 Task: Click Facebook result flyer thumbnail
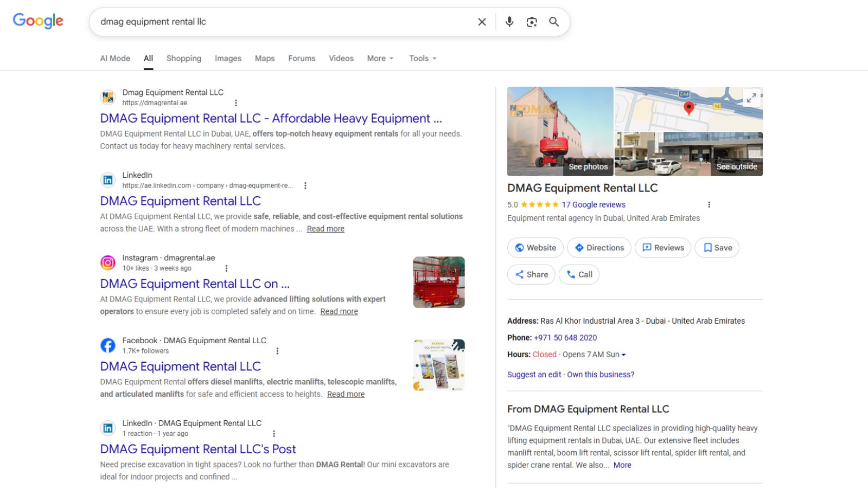pyautogui.click(x=439, y=365)
